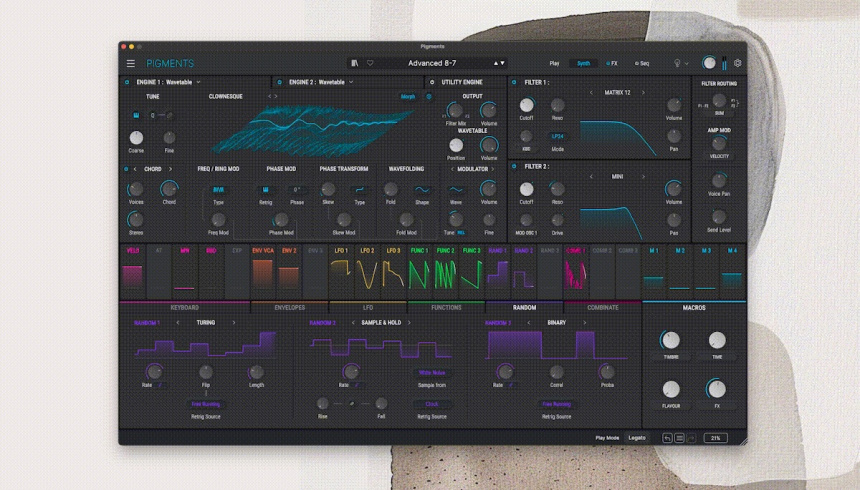
Task: Switch to the LFO modulation tab
Action: coord(368,308)
